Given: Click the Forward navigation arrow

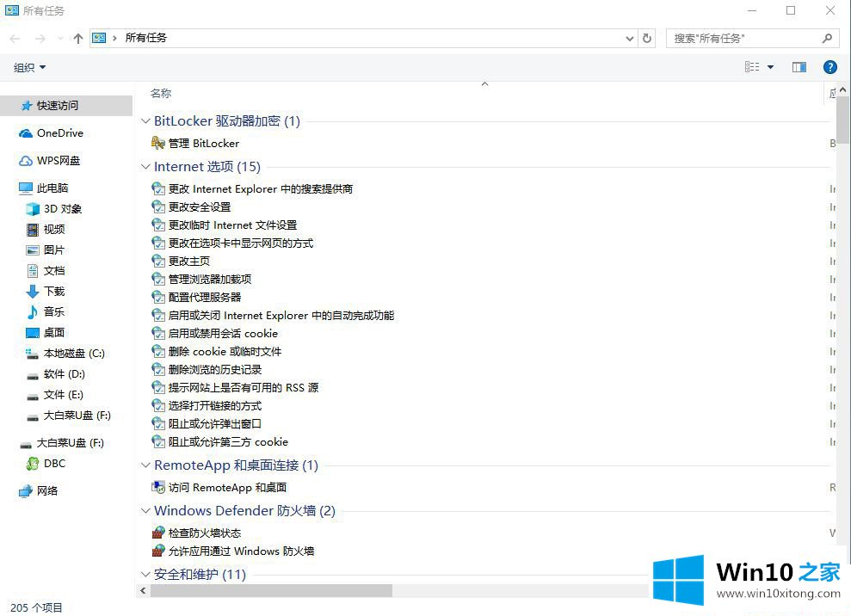Looking at the screenshot, I should pyautogui.click(x=40, y=39).
